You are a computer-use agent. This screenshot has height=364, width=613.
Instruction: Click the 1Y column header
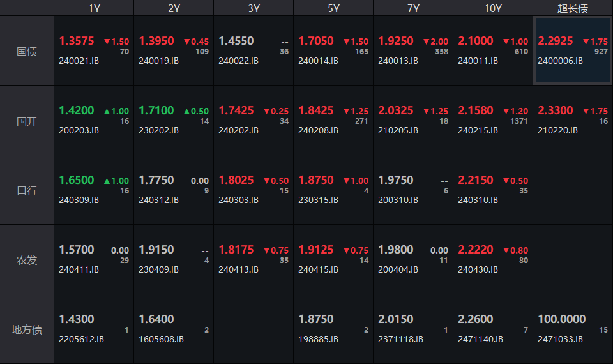[94, 8]
